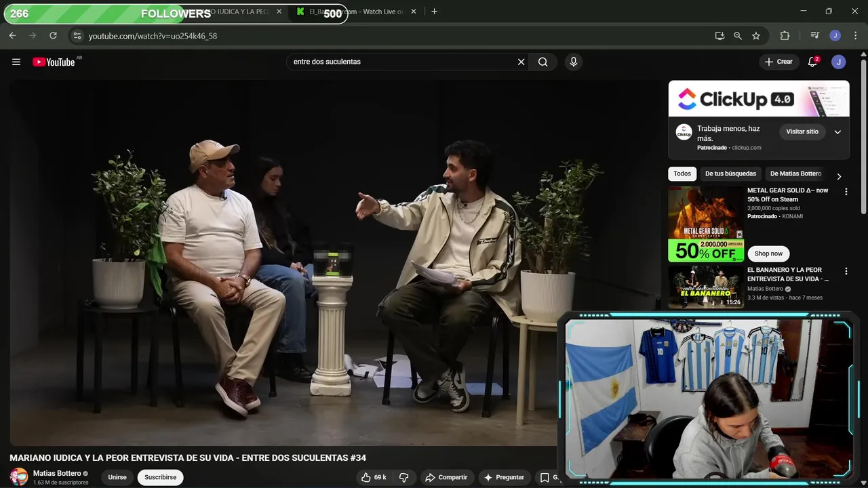Image resolution: width=868 pixels, height=488 pixels.
Task: Select the Todos filter chip
Action: click(x=682, y=174)
